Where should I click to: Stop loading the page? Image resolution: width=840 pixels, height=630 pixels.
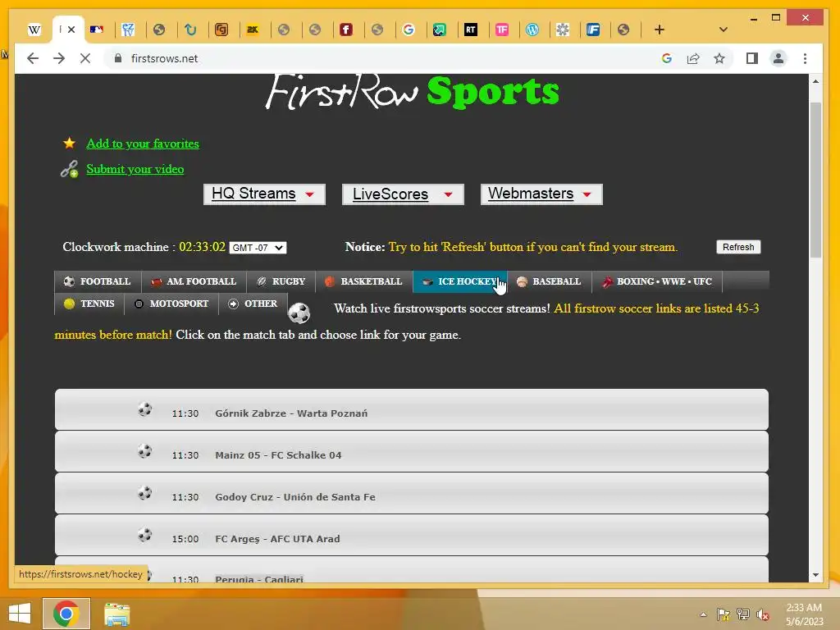85,58
